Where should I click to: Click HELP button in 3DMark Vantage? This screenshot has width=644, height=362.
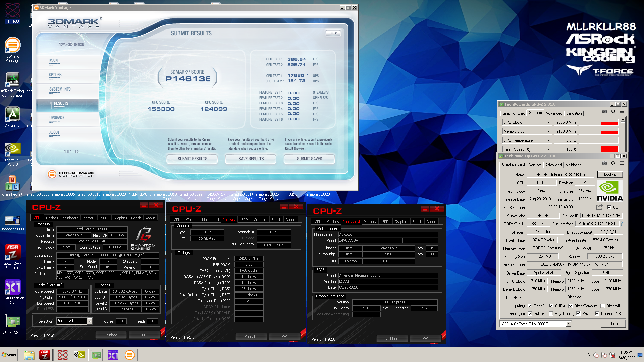(333, 33)
